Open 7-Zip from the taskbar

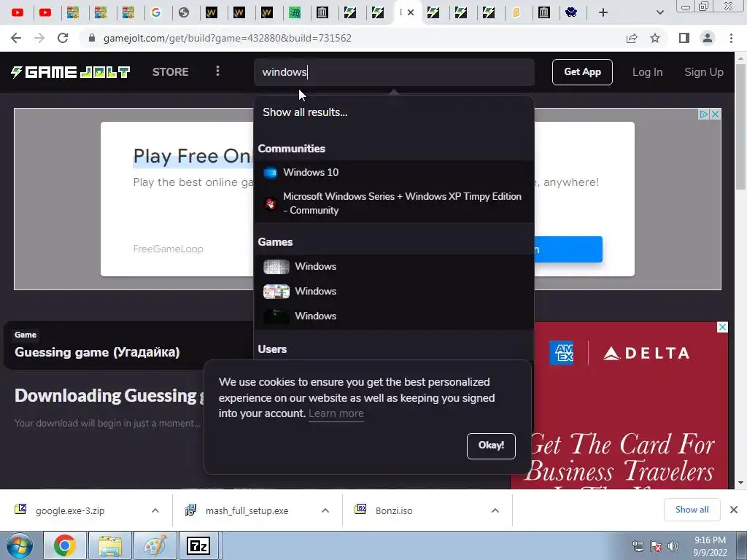[198, 545]
